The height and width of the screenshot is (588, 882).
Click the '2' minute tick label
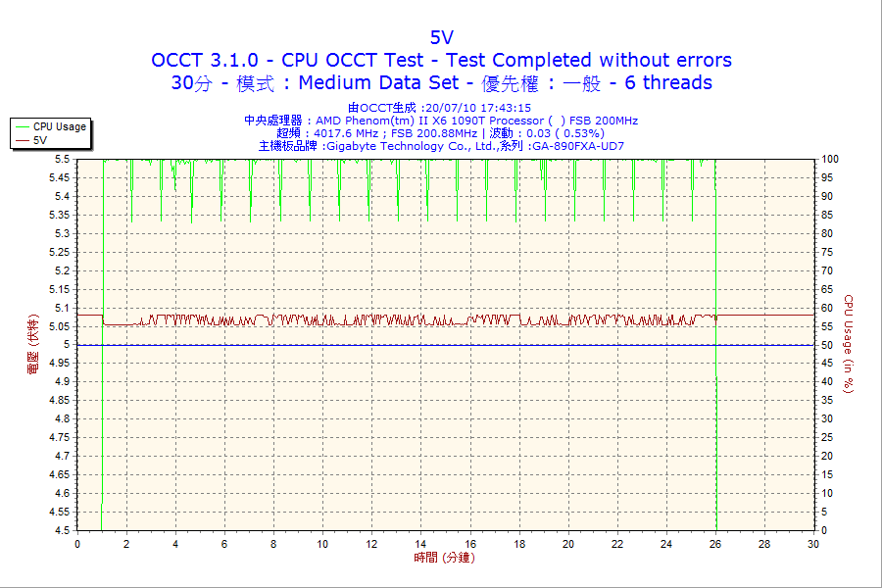[126, 544]
